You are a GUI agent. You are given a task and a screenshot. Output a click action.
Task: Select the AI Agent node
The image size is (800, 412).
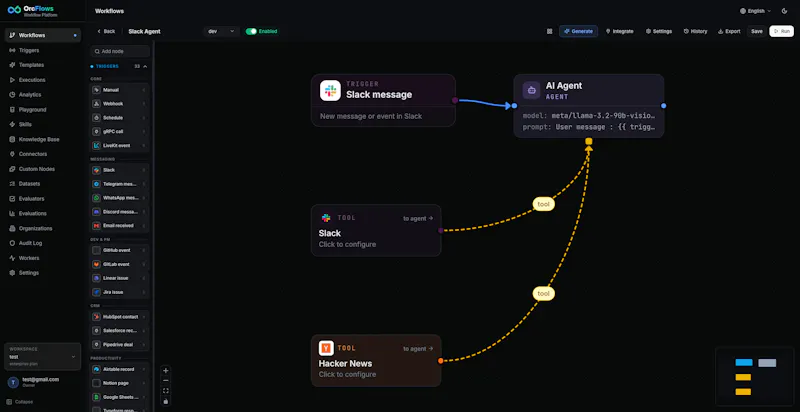pyautogui.click(x=589, y=106)
